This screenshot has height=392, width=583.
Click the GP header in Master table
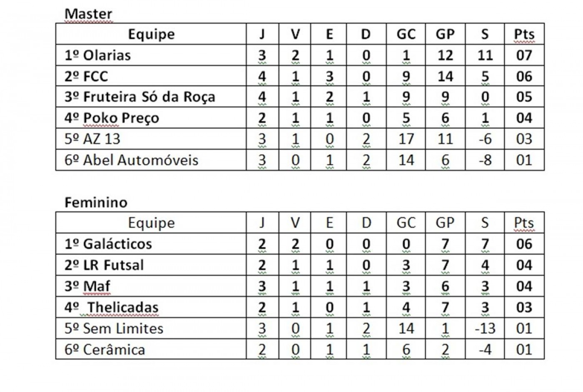click(x=445, y=34)
